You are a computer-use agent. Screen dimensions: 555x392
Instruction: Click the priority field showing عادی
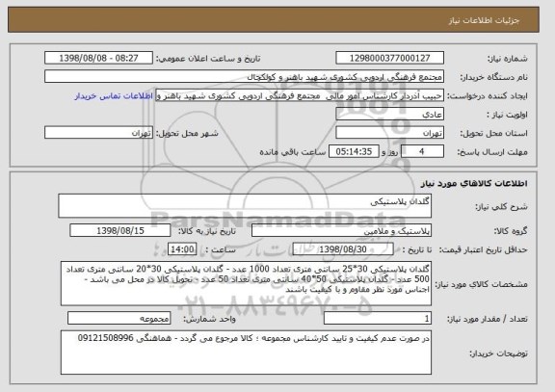pos(389,115)
